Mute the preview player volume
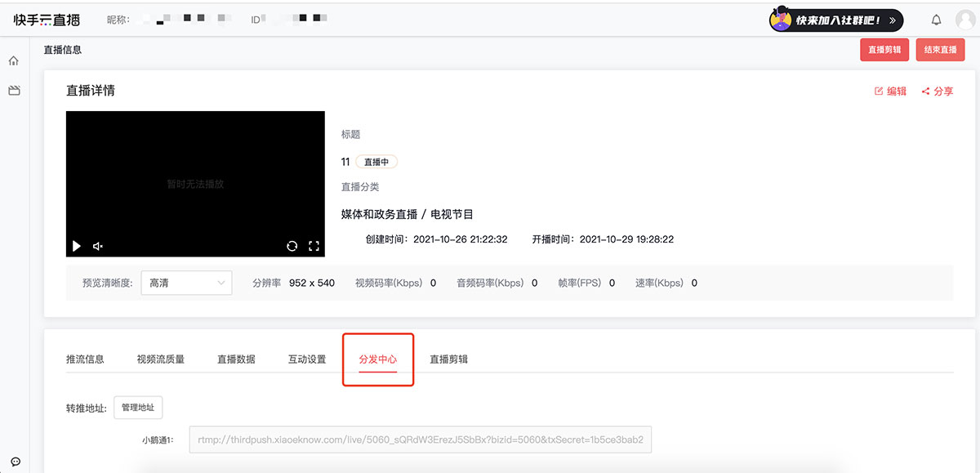Viewport: 980px width, 473px height. pos(98,246)
